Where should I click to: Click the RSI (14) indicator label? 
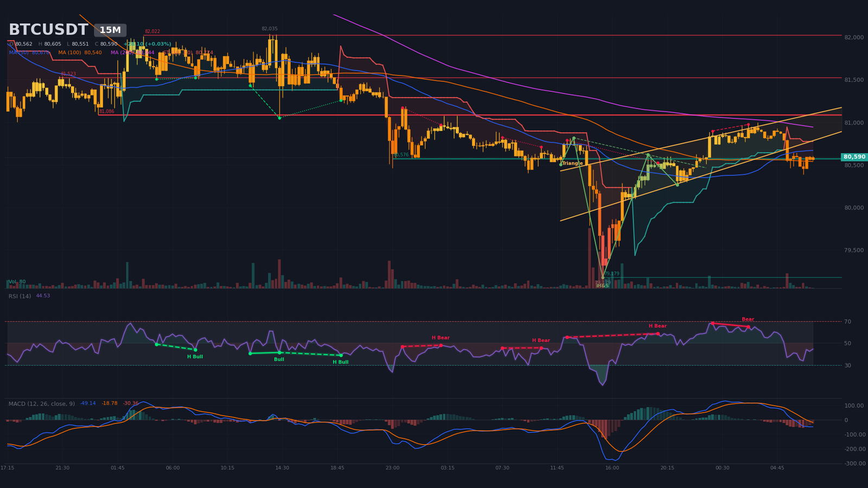20,296
